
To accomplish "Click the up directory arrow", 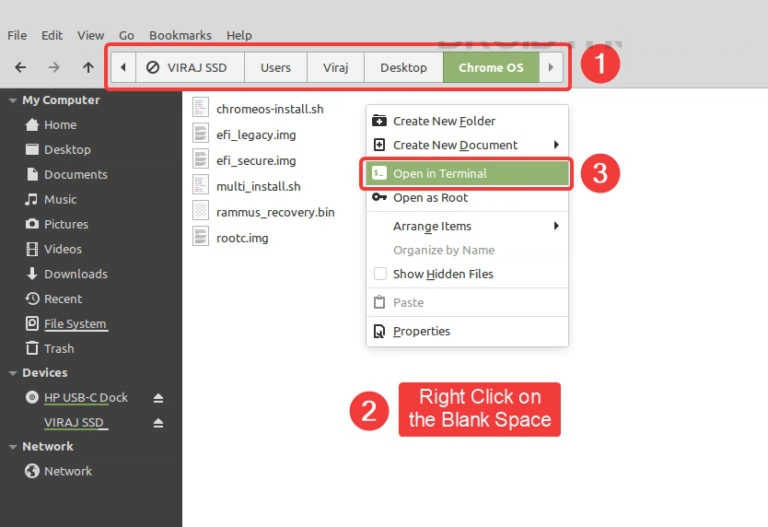I will [x=88, y=68].
